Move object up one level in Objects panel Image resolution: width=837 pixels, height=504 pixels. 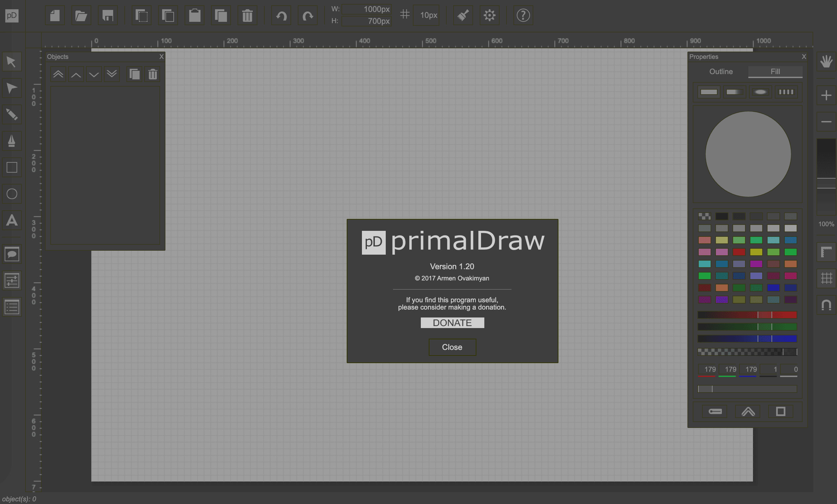[x=76, y=74]
